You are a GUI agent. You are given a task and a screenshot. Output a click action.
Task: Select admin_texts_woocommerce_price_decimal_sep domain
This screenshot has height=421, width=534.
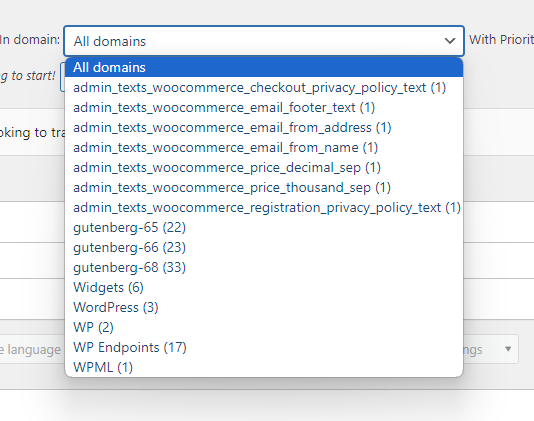(x=264, y=168)
